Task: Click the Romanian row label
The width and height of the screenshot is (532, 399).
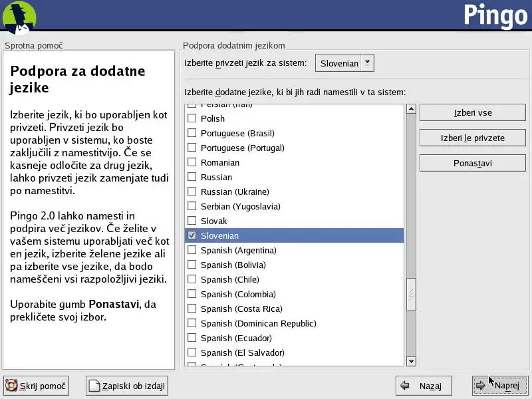Action: (x=220, y=162)
